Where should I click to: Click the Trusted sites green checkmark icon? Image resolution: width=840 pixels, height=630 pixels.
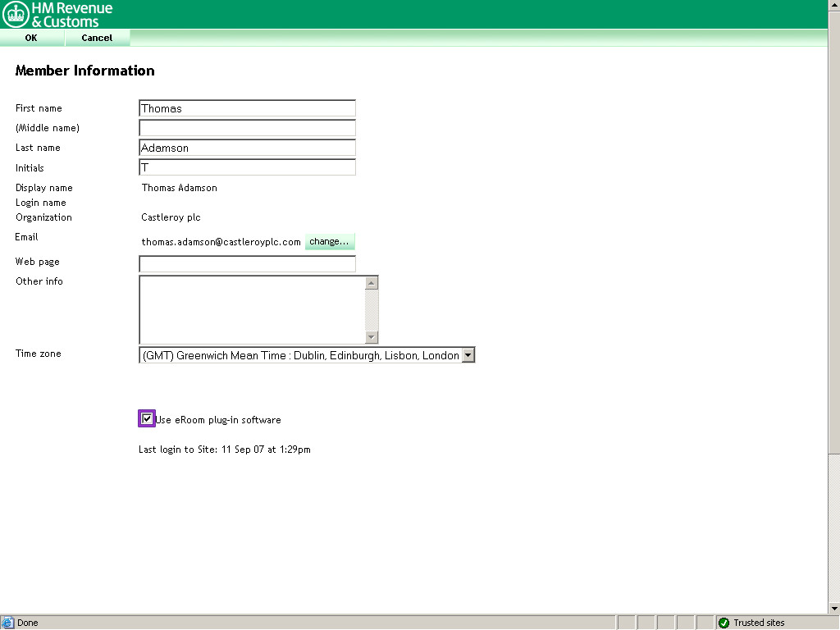[724, 623]
